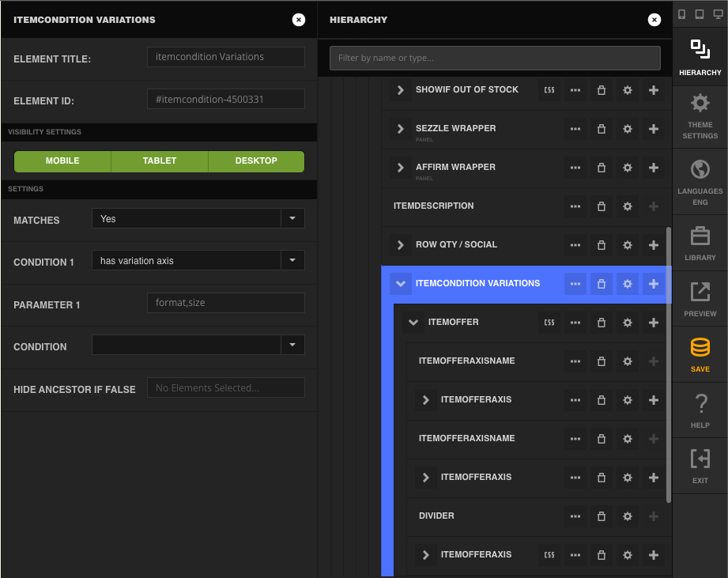Click the Languages globe icon
Viewport: 728px width, 578px height.
coord(700,169)
